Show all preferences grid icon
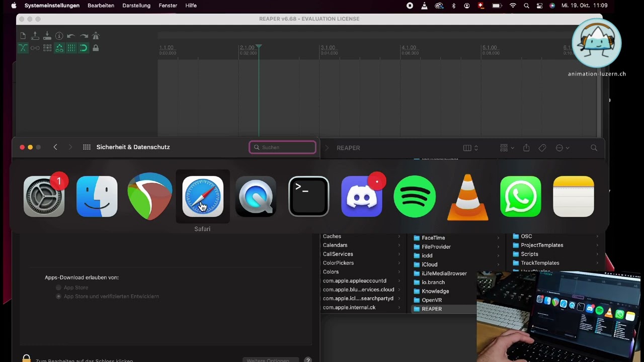 pyautogui.click(x=87, y=147)
